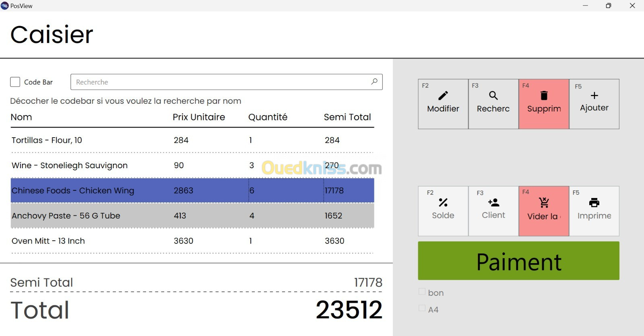Click the Client add-person icon
Viewport: 644px width, 336px height.
pyautogui.click(x=493, y=202)
